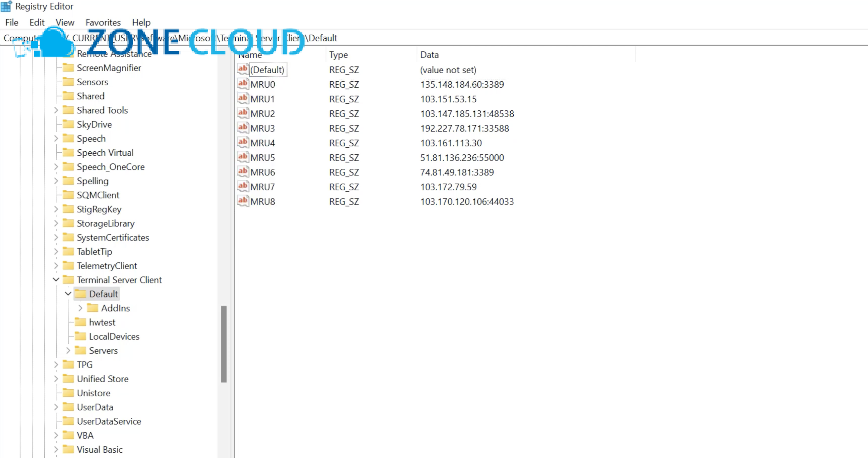
Task: Open the Help menu
Action: (x=141, y=22)
